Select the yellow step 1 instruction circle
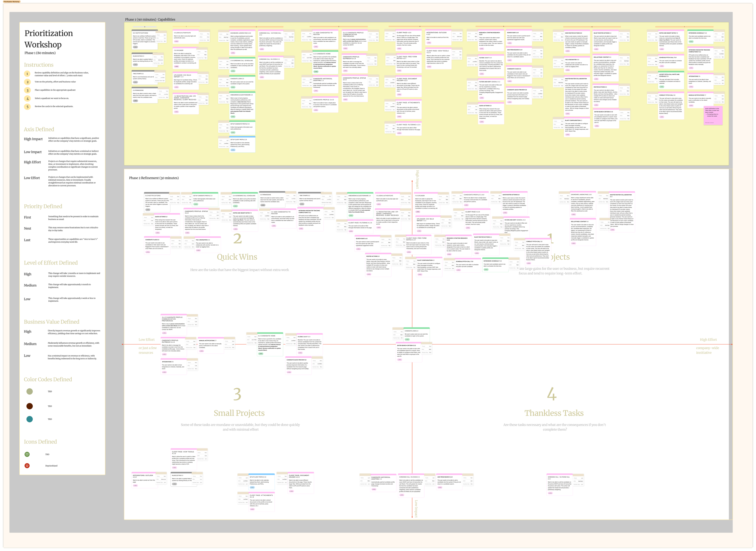The image size is (756, 551). point(27,74)
